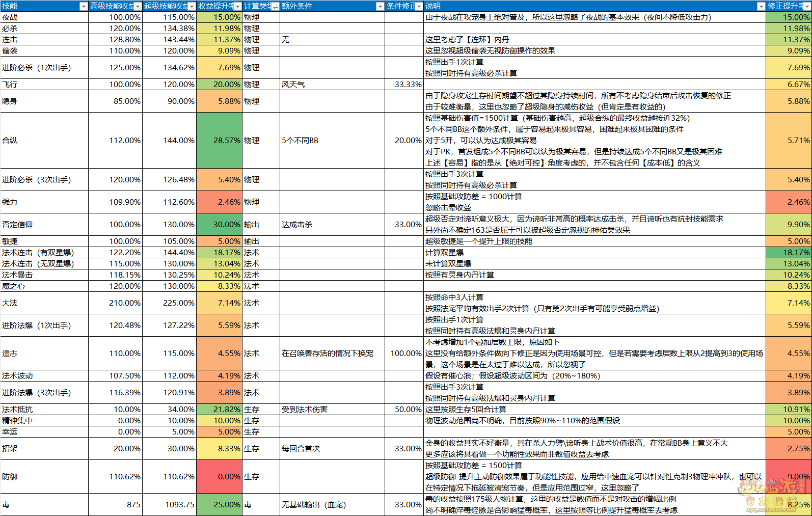Click the 134.38% value in 必杀 row

169,29
